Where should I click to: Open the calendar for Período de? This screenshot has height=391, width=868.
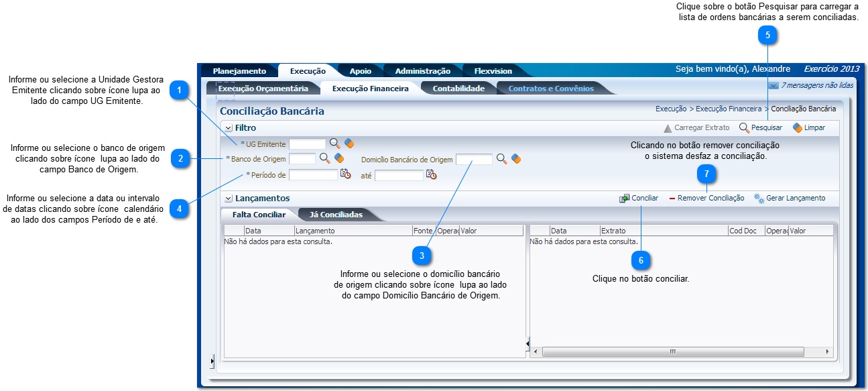pyautogui.click(x=345, y=174)
